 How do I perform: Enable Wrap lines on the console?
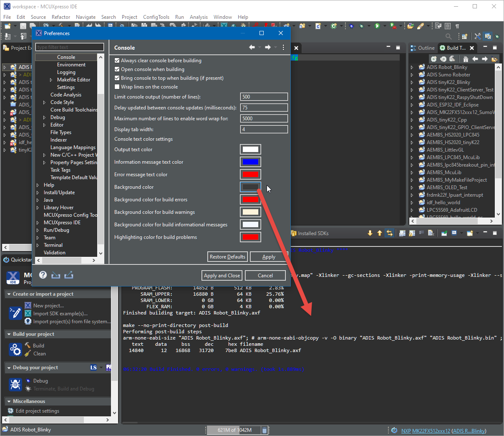coord(117,87)
